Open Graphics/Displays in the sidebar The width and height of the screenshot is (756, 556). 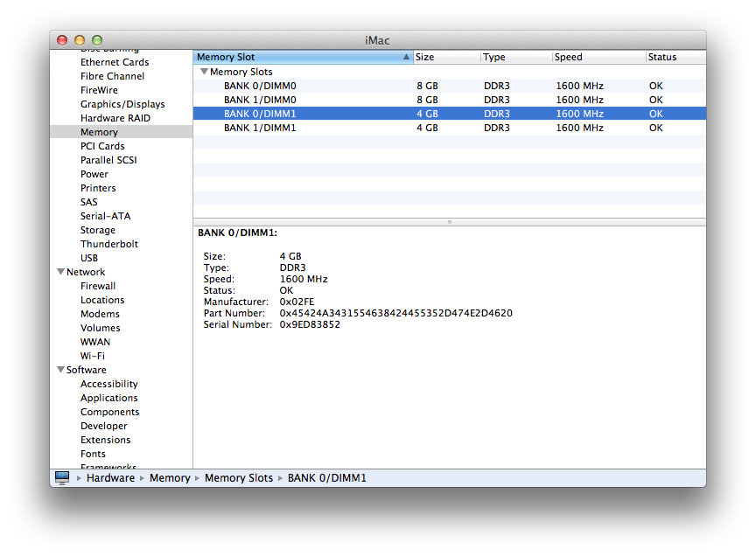(x=122, y=104)
